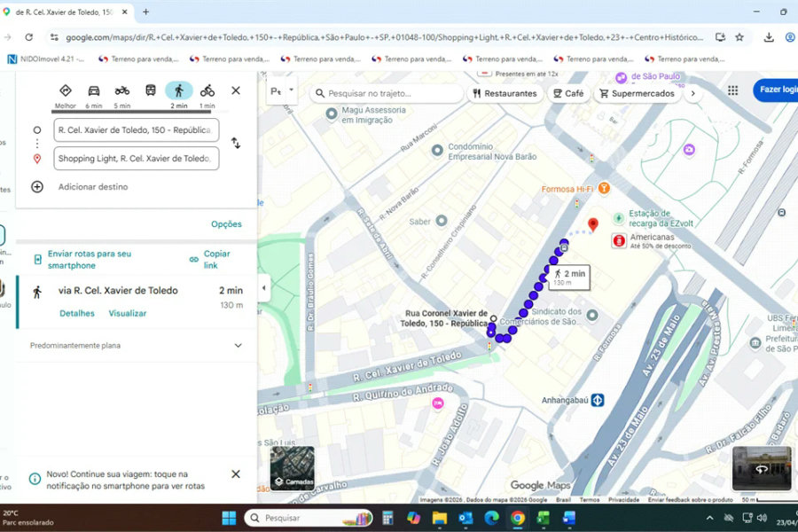The height and width of the screenshot is (532, 798).
Task: Reload the page
Action: pos(29,37)
